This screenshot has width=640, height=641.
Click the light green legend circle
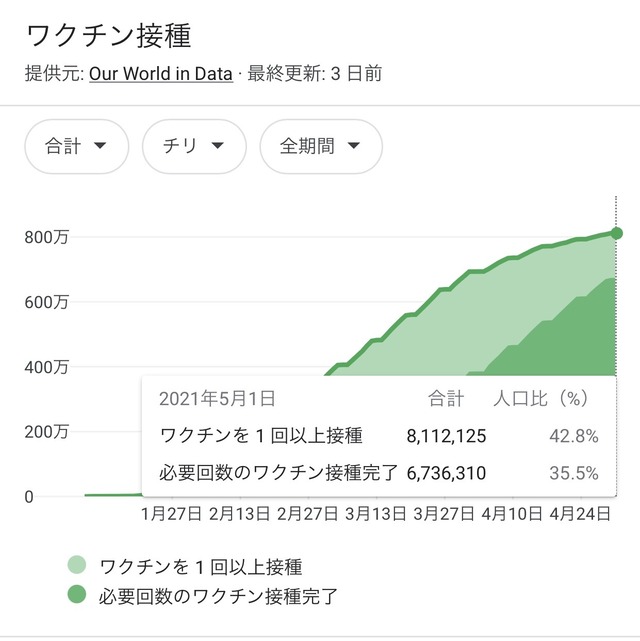point(78,567)
